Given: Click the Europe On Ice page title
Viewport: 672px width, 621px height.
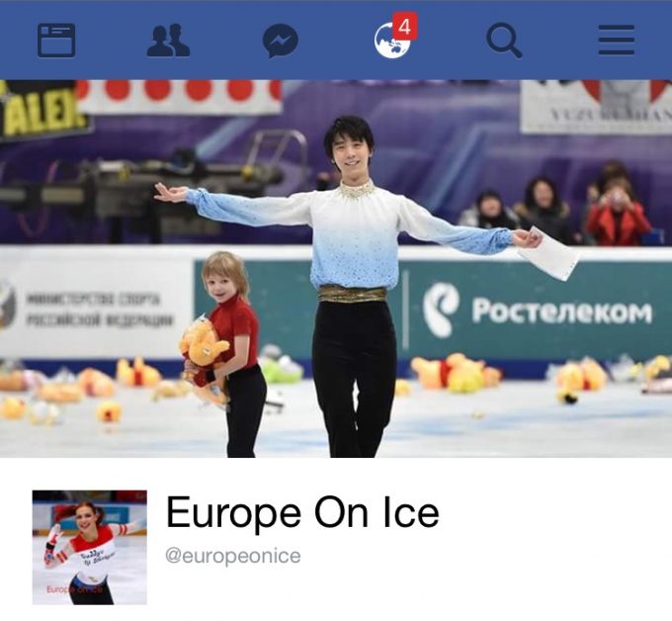Looking at the screenshot, I should point(302,512).
